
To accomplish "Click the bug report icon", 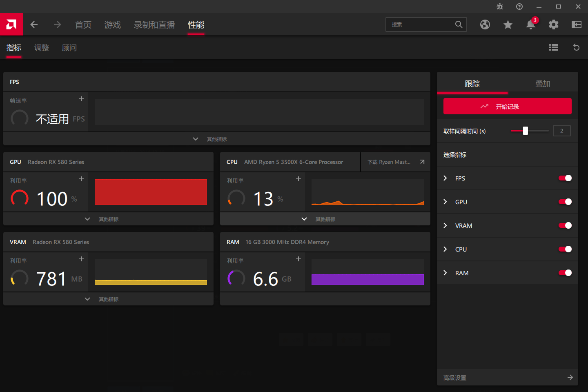I will (500, 7).
